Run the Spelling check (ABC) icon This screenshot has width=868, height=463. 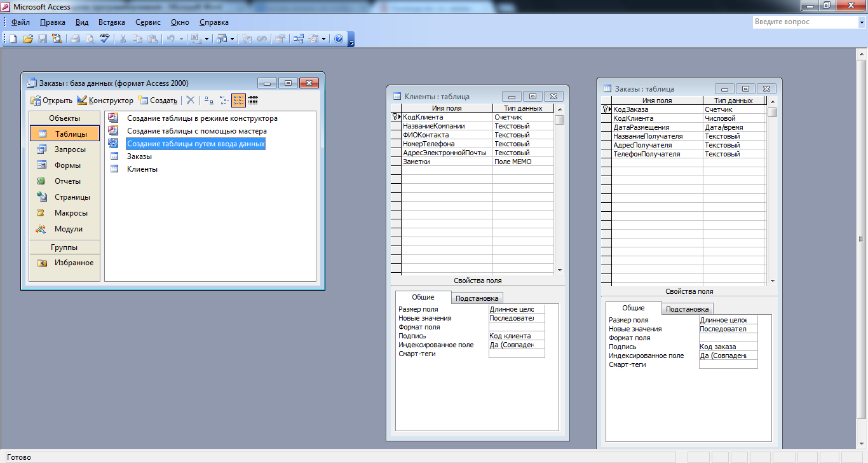105,39
